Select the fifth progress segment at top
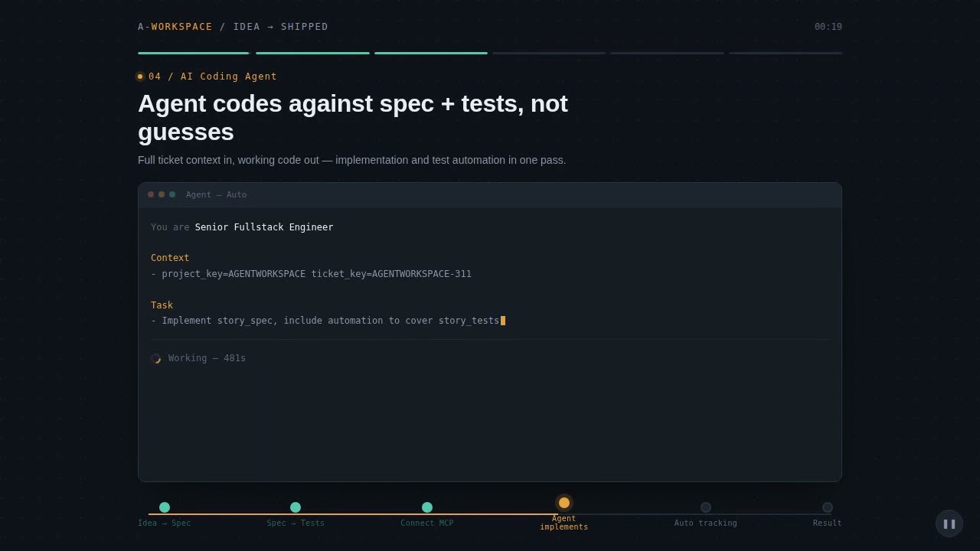 coord(668,54)
